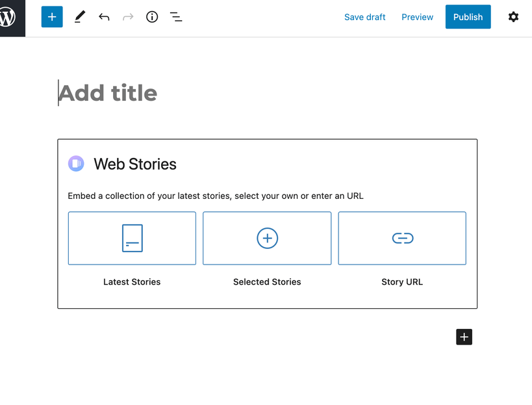Choose the Latest Stories page icon box
532x405 pixels.
click(132, 238)
